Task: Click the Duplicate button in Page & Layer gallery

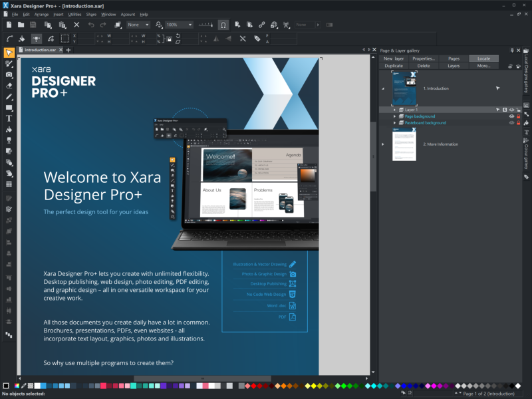Action: pyautogui.click(x=392, y=66)
